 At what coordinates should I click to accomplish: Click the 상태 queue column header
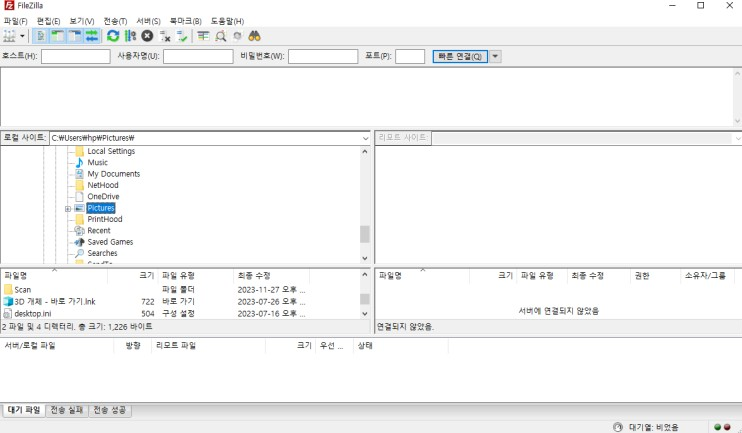coord(401,345)
